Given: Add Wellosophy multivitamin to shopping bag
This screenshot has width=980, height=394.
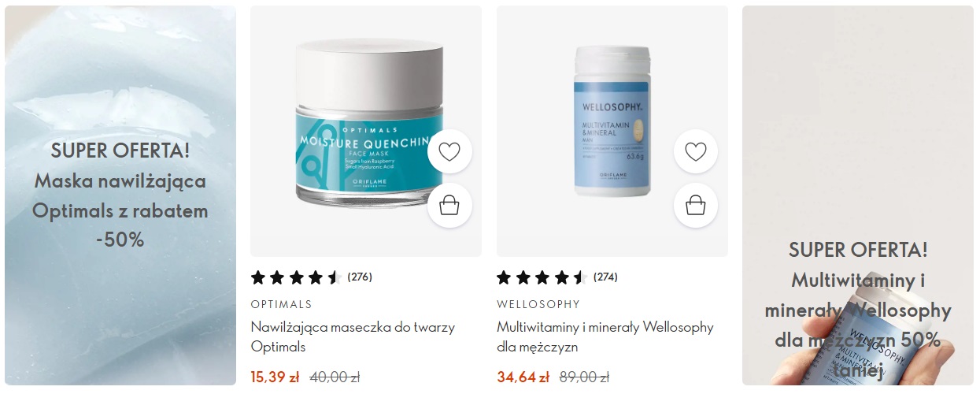Looking at the screenshot, I should [696, 206].
